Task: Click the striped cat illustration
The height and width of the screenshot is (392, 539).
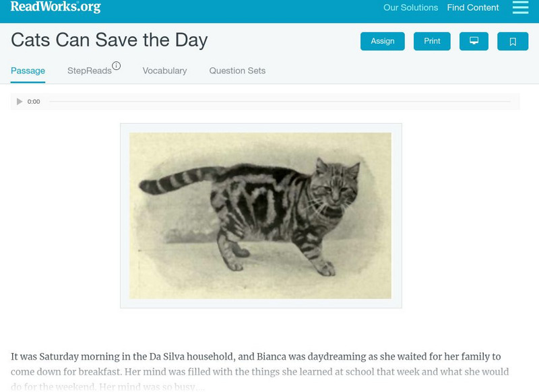Action: click(x=260, y=216)
